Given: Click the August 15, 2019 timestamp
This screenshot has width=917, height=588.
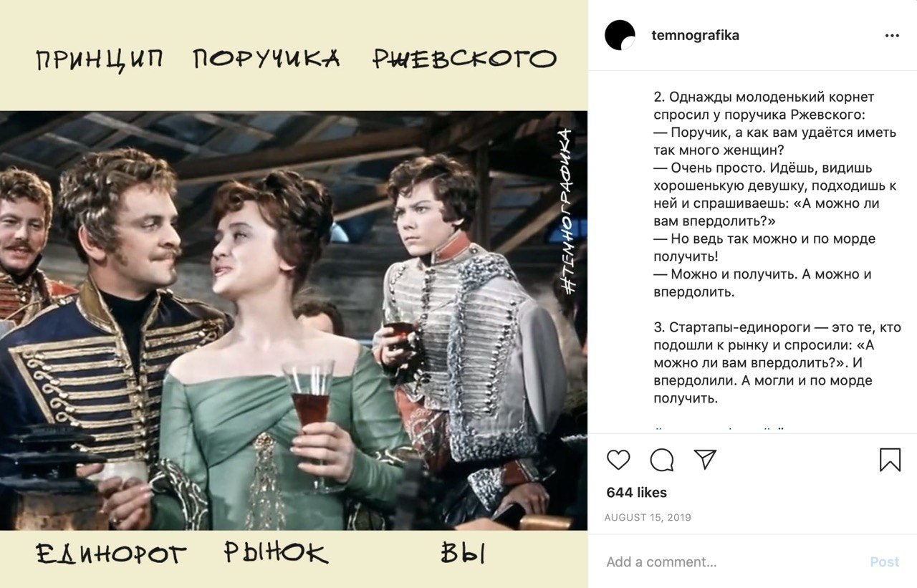Looking at the screenshot, I should (x=648, y=518).
